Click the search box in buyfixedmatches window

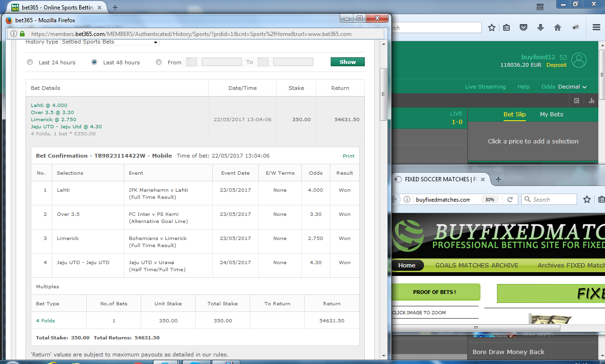549,199
